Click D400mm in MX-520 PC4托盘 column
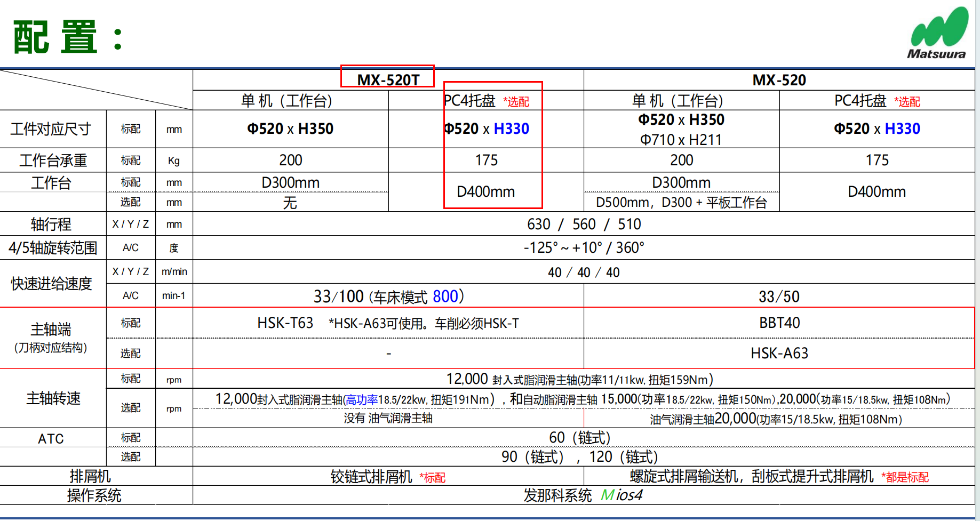 pyautogui.click(x=877, y=191)
